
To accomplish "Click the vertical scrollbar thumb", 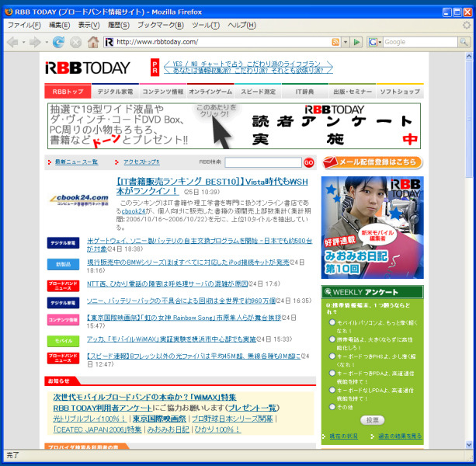I will [x=469, y=119].
